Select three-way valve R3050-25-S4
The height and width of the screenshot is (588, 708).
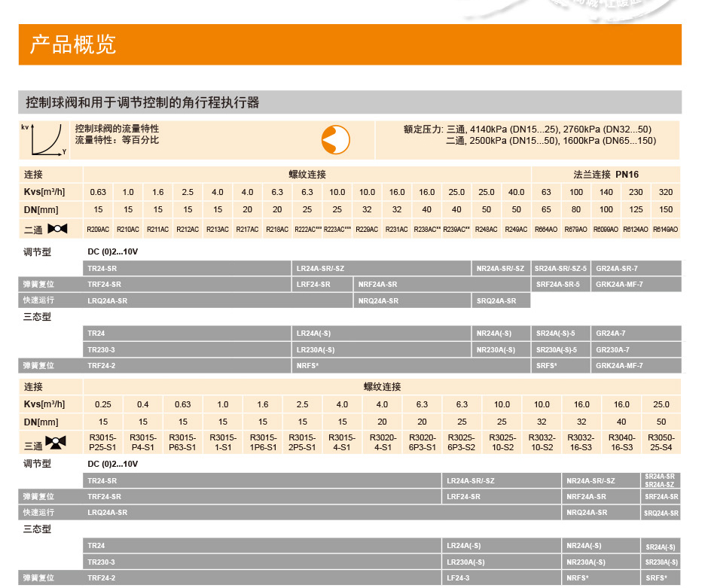661,443
